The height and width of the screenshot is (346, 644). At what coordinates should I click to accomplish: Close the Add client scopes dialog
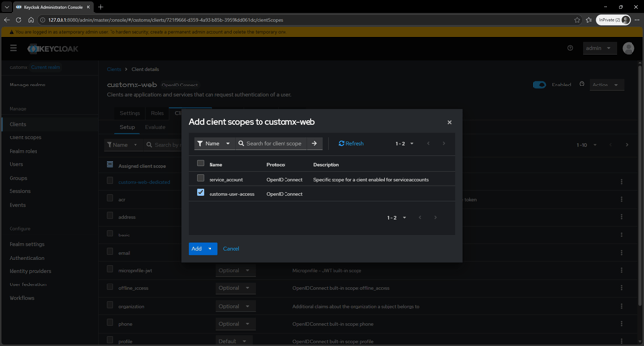(449, 122)
